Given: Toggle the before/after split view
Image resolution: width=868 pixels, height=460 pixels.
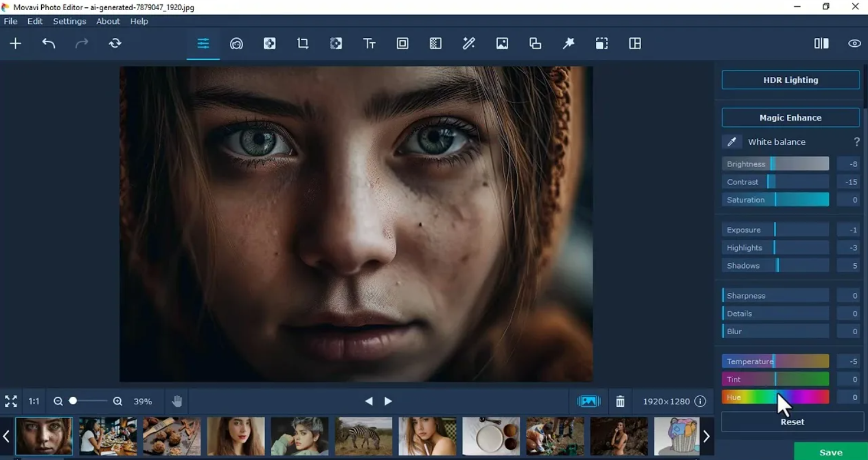Looking at the screenshot, I should tap(822, 43).
